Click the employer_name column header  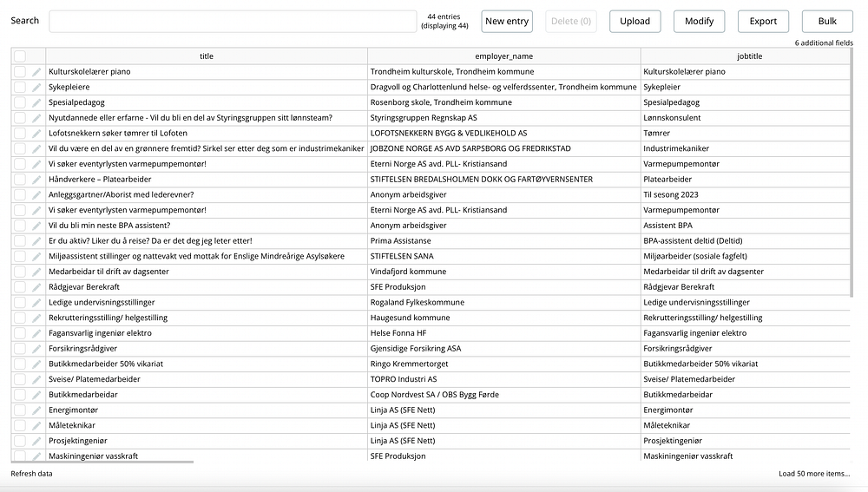[x=504, y=56]
